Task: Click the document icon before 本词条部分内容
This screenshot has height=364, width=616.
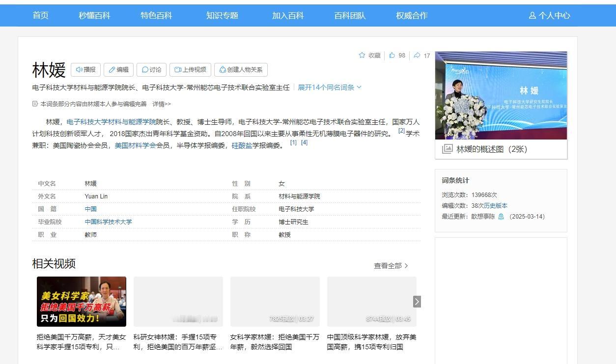Action: pyautogui.click(x=35, y=104)
